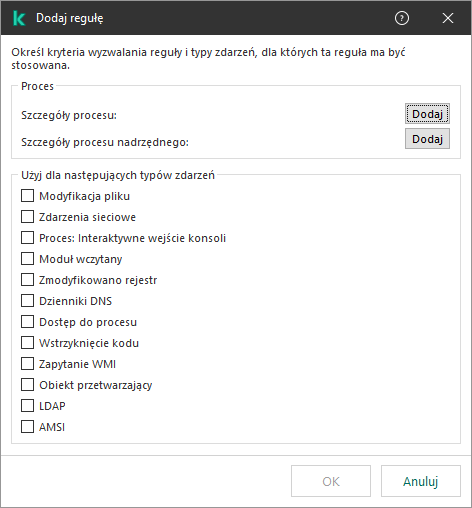Viewport: 472px width, 508px height.
Task: Add parent process details with Dodaj
Action: pyautogui.click(x=427, y=139)
